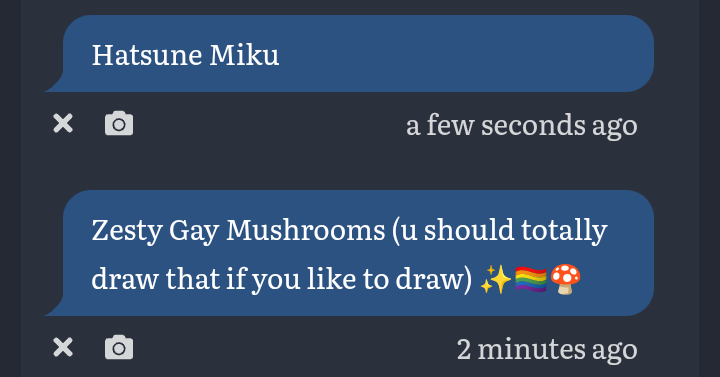Image resolution: width=720 pixels, height=377 pixels.
Task: Click the '2 minutes ago' timestamp
Action: (x=547, y=349)
